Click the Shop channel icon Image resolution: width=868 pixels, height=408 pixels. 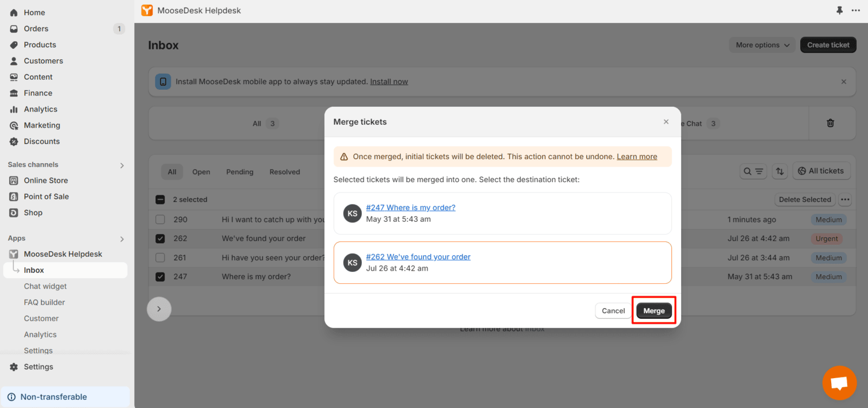tap(14, 213)
